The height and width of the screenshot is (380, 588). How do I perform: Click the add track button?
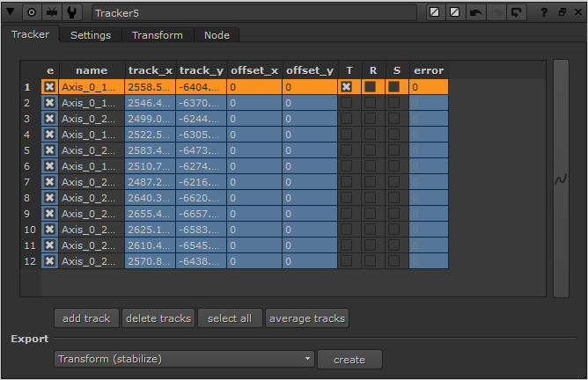coord(86,318)
